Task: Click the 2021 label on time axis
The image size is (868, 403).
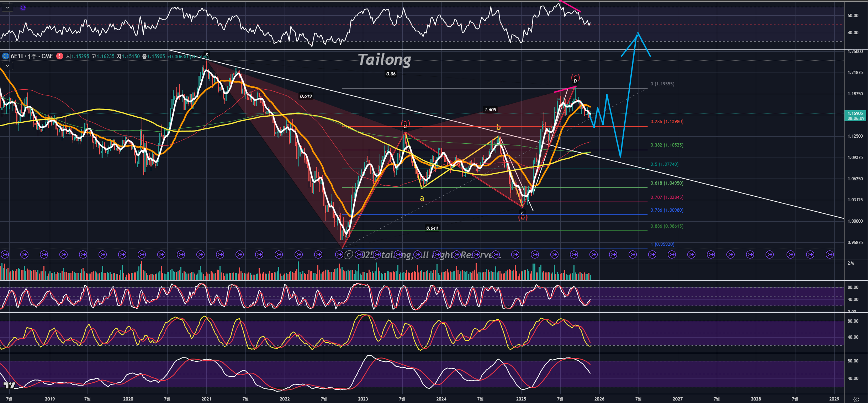Action: (206, 399)
